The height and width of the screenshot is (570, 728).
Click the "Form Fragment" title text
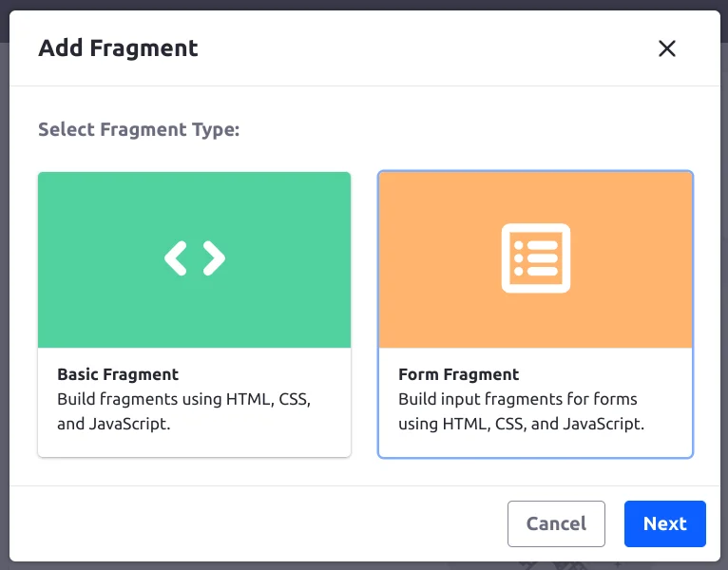coord(458,374)
